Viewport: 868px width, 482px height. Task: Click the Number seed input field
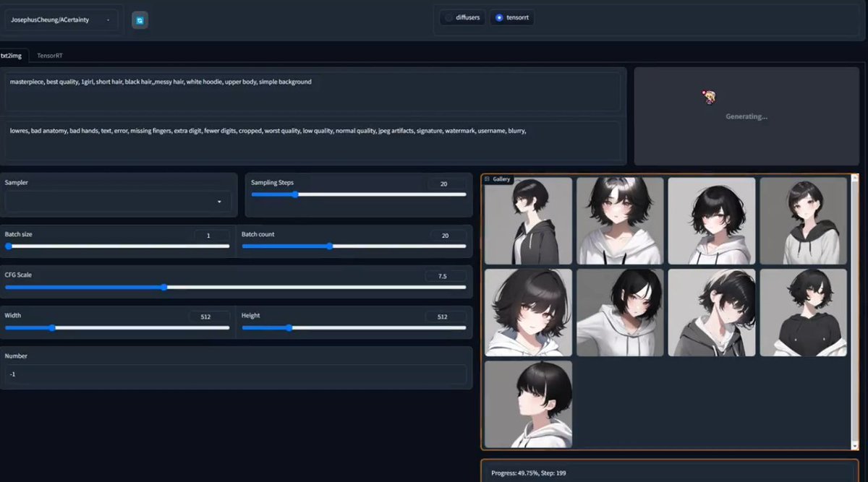point(236,374)
